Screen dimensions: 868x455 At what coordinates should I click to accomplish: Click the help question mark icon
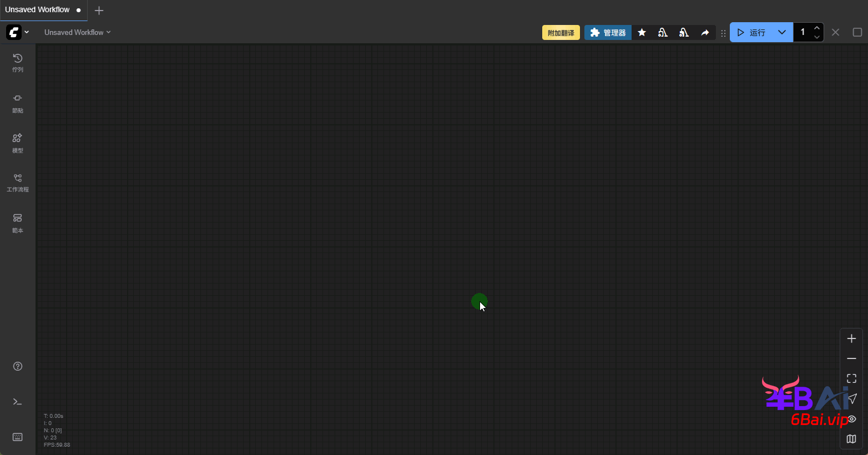click(18, 366)
